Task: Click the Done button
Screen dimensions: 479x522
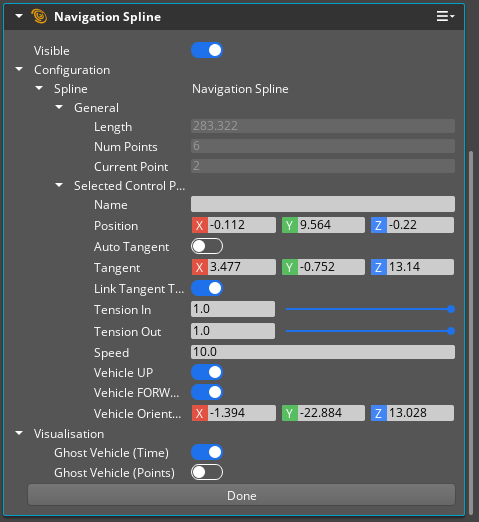Action: click(x=241, y=495)
